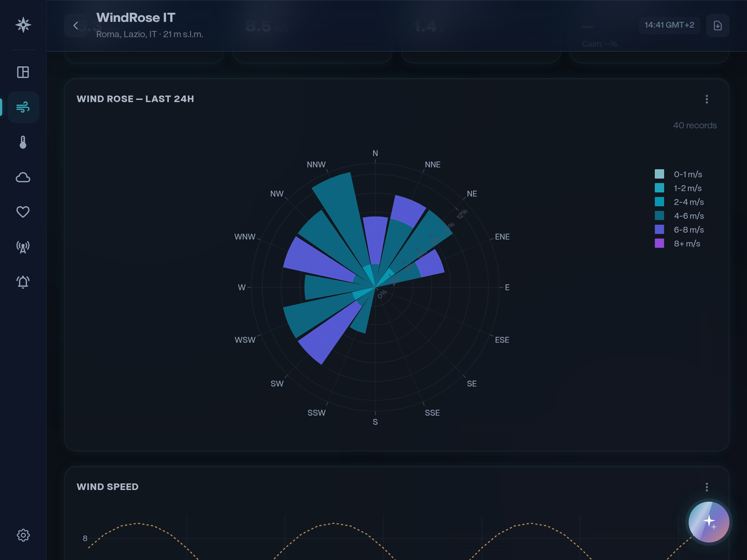Toggle the 4-6 m/s legend swatch

tap(659, 215)
